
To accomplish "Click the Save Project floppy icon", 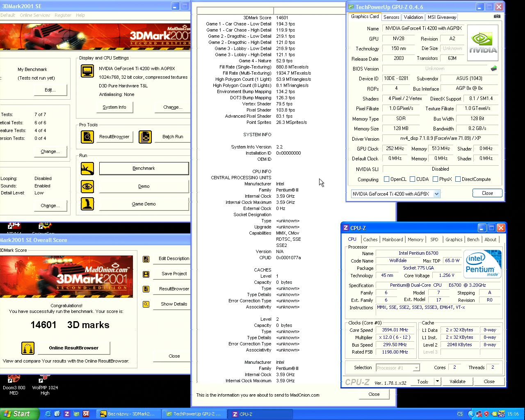I will (x=146, y=274).
